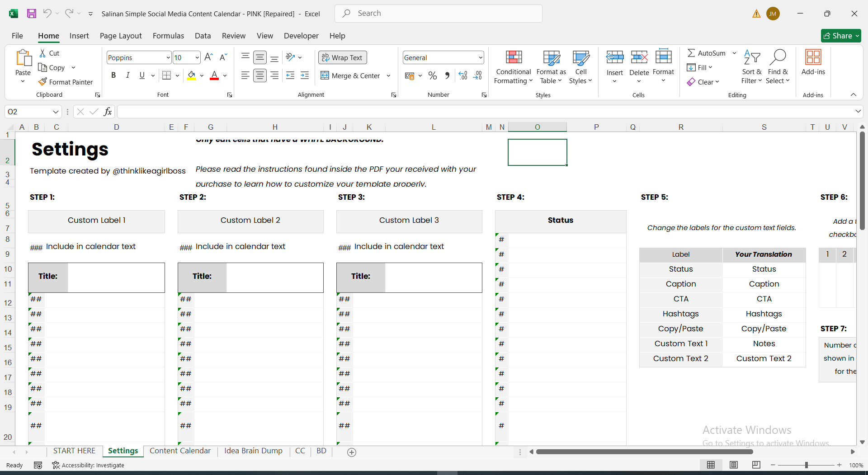The height and width of the screenshot is (475, 868).
Task: Switch to Content Calendar sheet tab
Action: (x=180, y=451)
